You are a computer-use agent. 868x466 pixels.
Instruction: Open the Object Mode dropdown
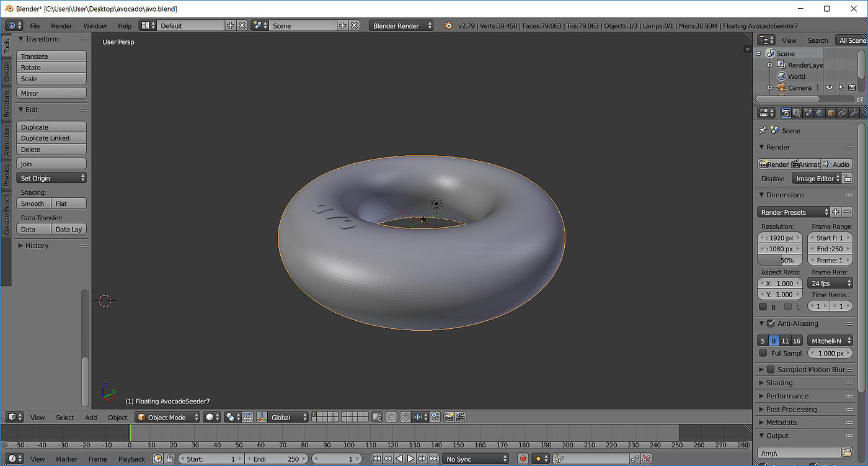click(167, 418)
